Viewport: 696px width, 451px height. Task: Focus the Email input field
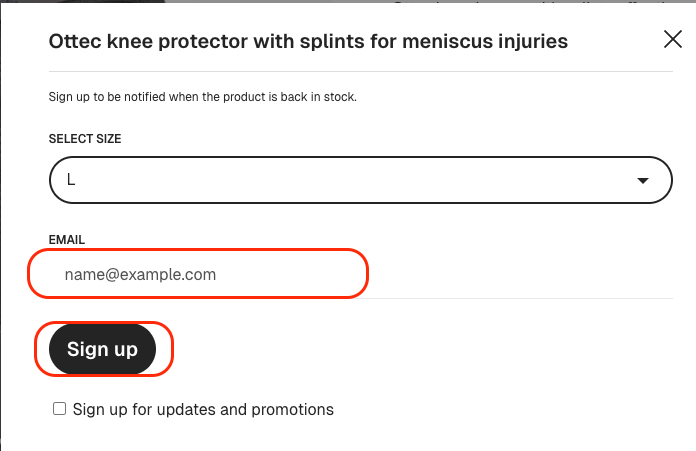(198, 274)
